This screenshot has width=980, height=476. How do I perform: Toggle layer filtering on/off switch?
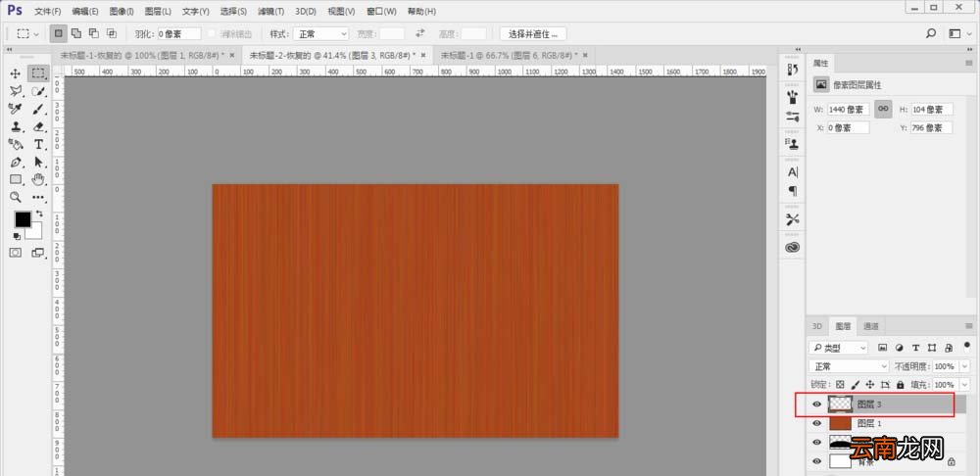point(967,346)
